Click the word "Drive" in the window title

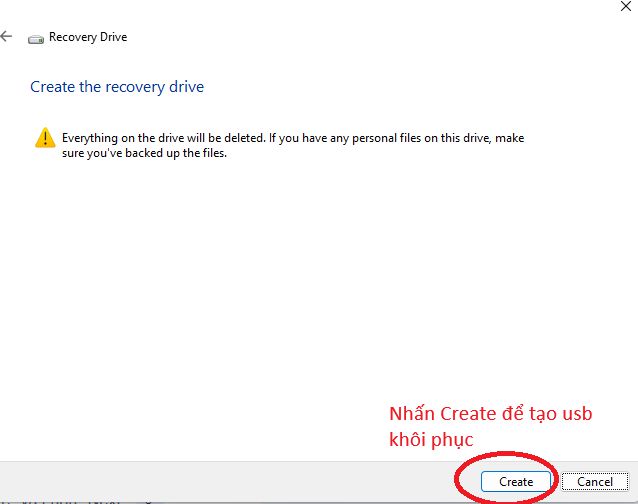pos(111,38)
